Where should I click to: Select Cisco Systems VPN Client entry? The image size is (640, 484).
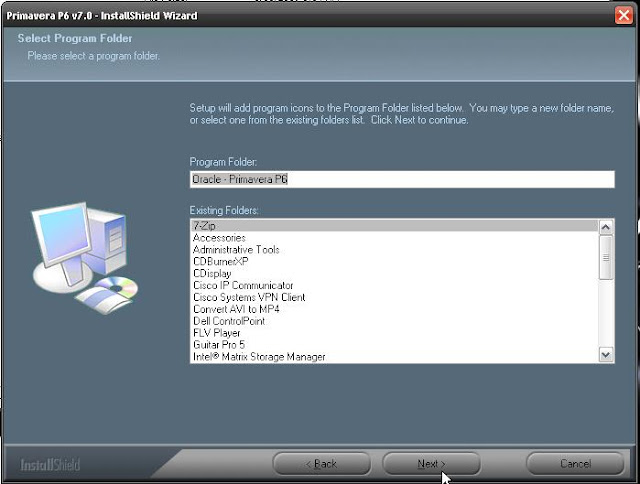395,297
